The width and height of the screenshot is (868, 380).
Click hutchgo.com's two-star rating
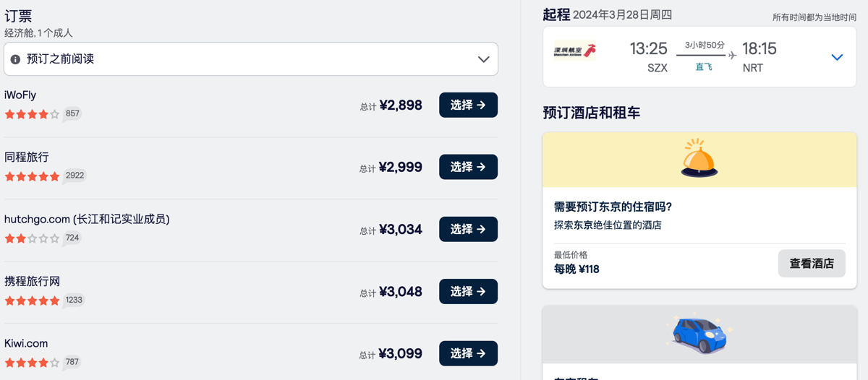tap(32, 238)
